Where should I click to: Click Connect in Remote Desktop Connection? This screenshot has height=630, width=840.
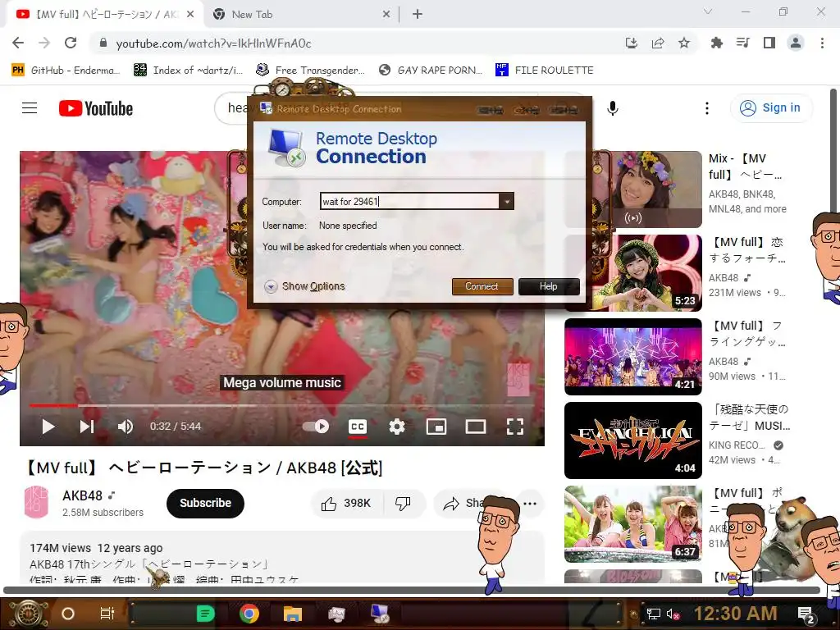[482, 286]
